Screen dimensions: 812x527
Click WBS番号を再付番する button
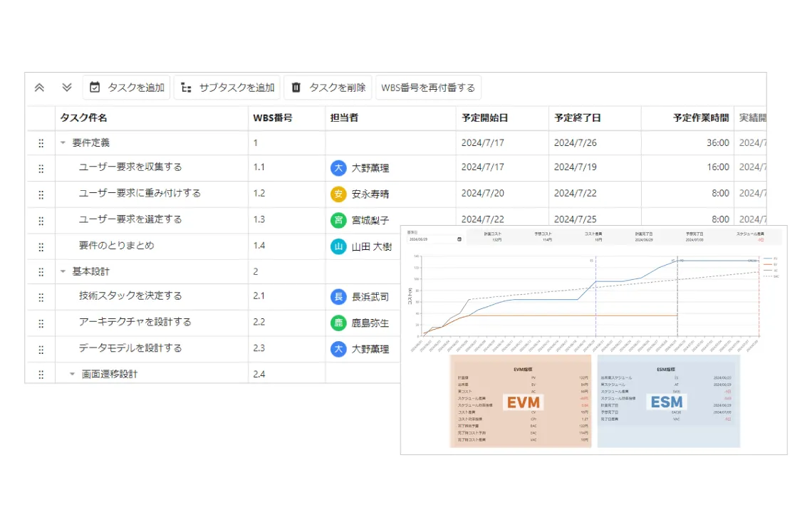[428, 88]
